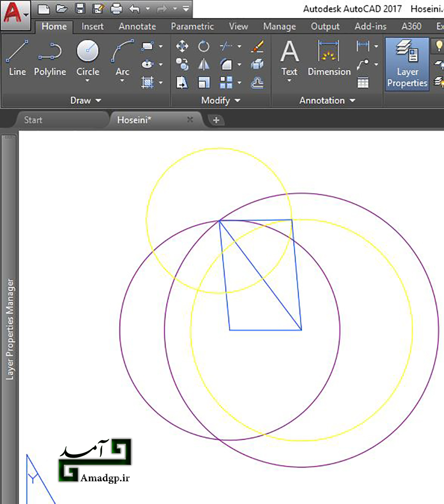Switch to the Insert ribbon tab
Screen dimensions: 444x504
coord(92,26)
